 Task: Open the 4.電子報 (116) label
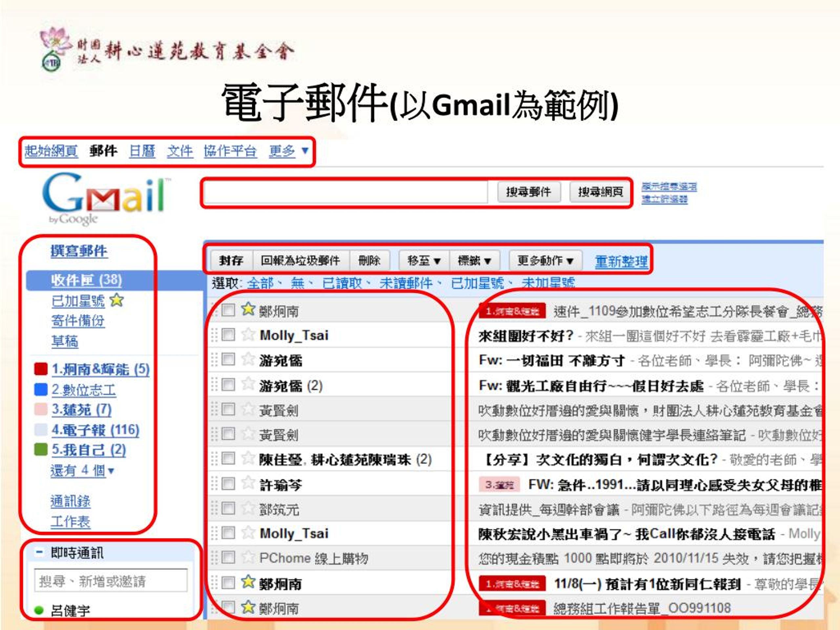point(95,430)
